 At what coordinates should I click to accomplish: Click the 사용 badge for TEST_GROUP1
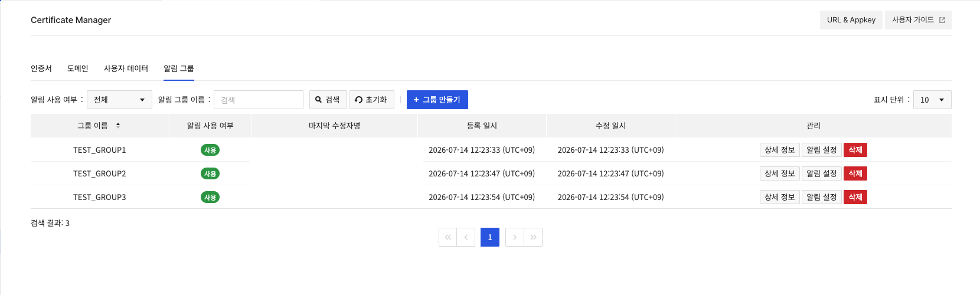[x=210, y=150]
